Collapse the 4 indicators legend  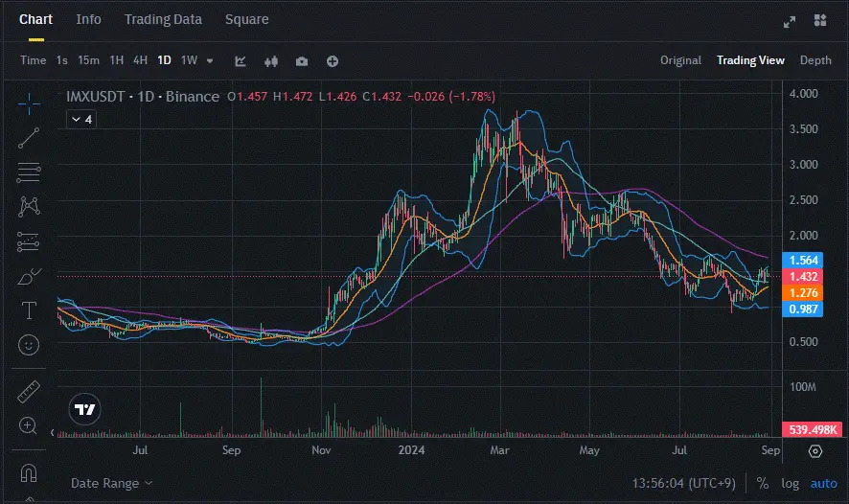[x=81, y=119]
